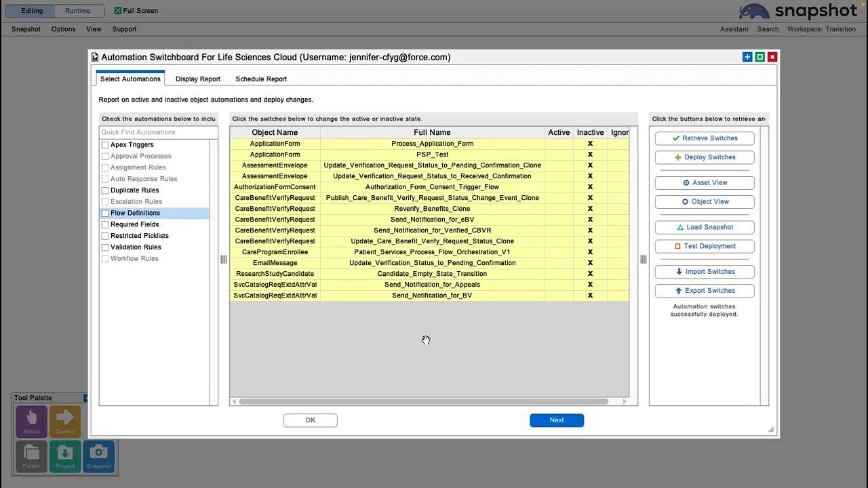Toggle Inactive switch for PSP_Test
The height and width of the screenshot is (488, 868).
pos(590,155)
